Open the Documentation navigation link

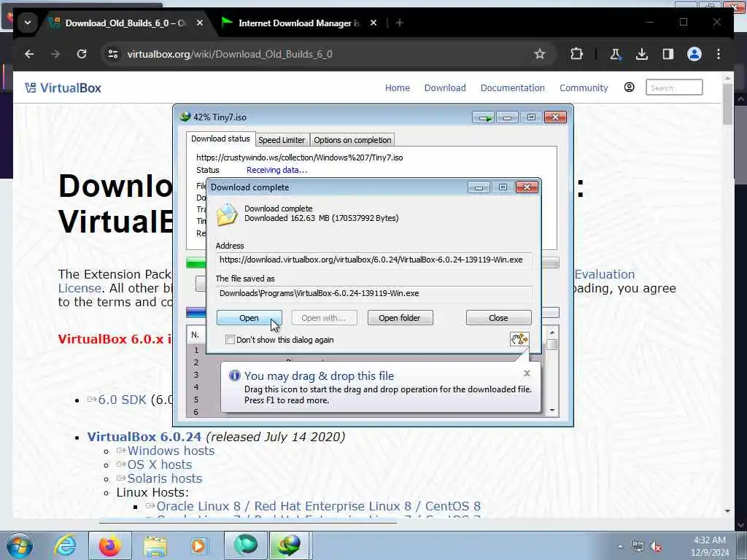click(512, 88)
